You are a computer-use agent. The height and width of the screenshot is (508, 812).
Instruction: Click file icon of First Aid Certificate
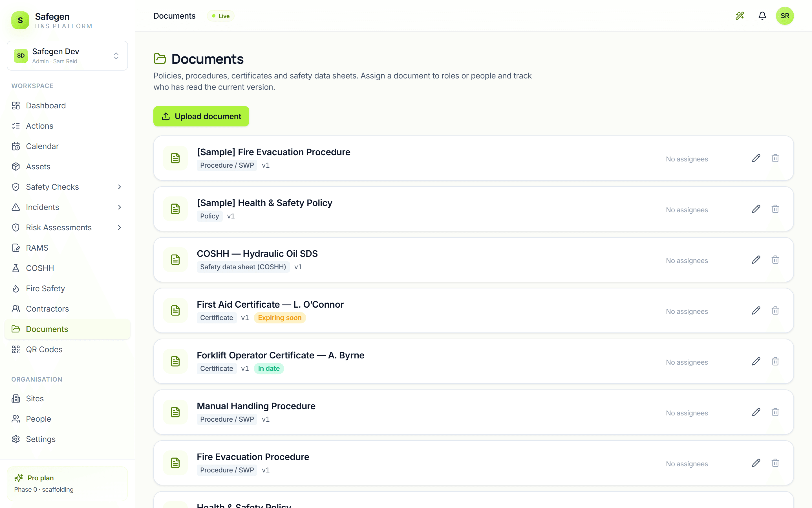pos(175,310)
